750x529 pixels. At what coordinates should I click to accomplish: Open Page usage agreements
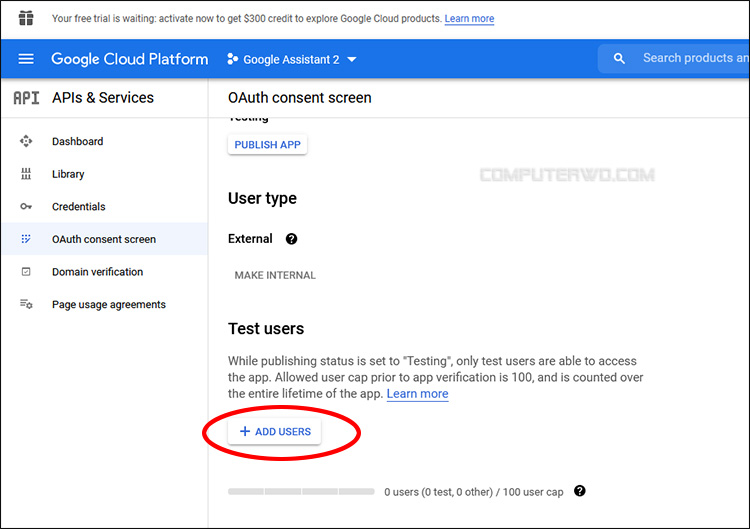104,304
